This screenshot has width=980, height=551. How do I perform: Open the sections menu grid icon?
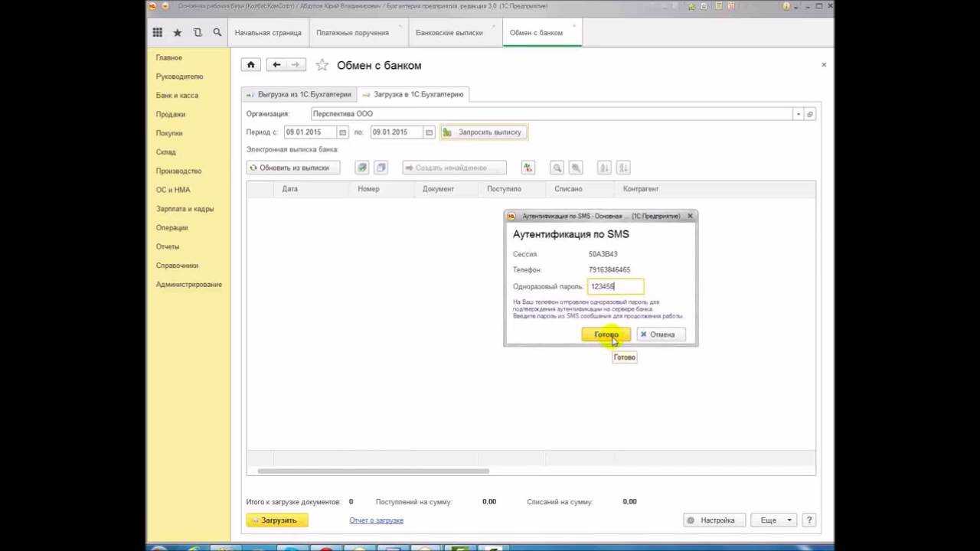[158, 33]
